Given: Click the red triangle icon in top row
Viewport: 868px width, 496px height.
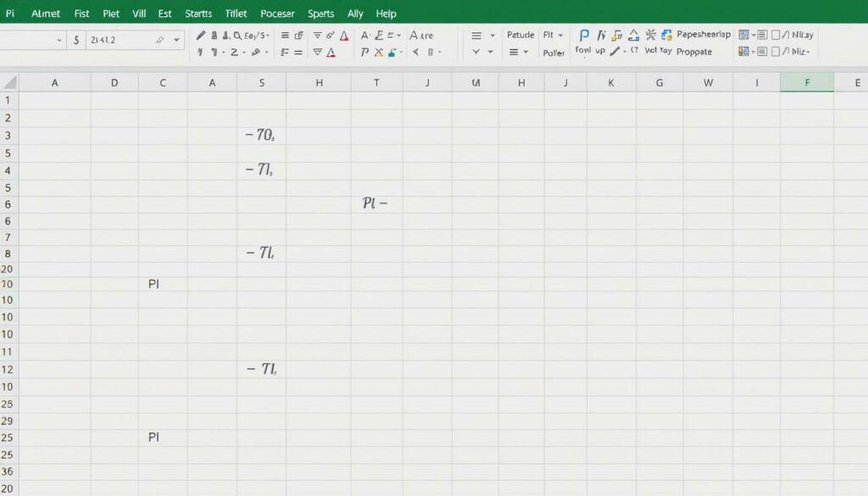Looking at the screenshot, I should (x=344, y=36).
